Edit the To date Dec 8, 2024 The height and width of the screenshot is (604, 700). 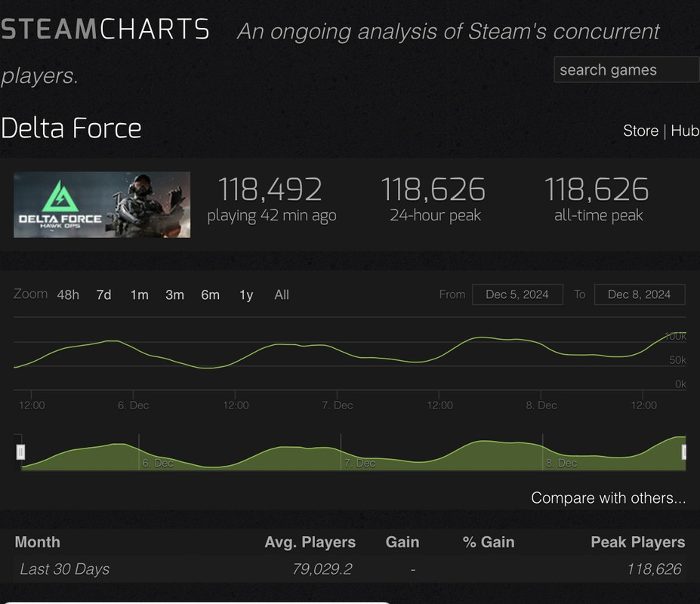click(640, 294)
